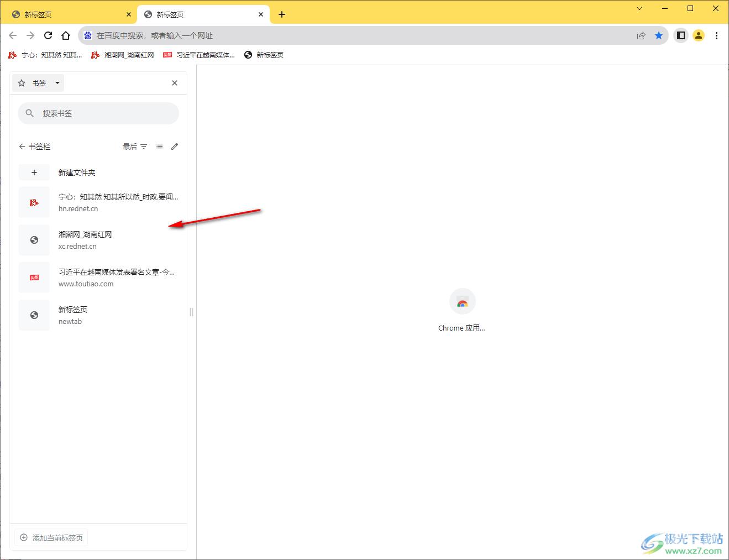Viewport: 729px width, 560px height.
Task: Open Chrome's three-dot menu
Action: (x=716, y=35)
